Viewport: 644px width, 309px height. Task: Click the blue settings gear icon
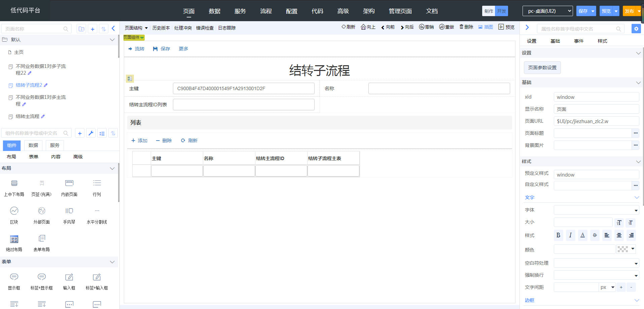coord(636,29)
